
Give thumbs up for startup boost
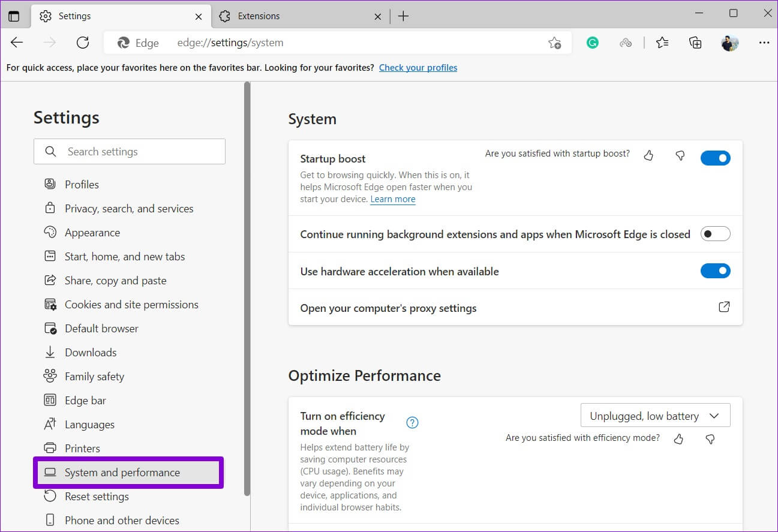[648, 156]
